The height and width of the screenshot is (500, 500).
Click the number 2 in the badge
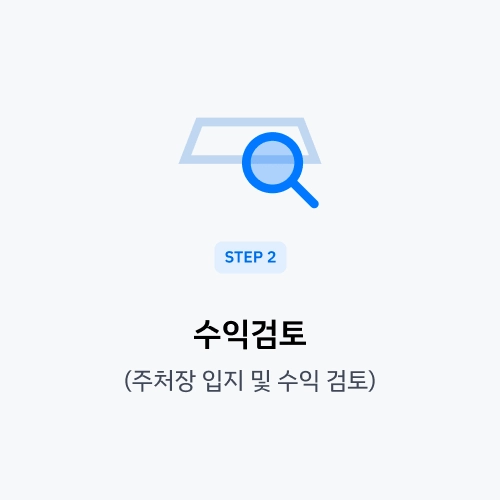pos(272,257)
